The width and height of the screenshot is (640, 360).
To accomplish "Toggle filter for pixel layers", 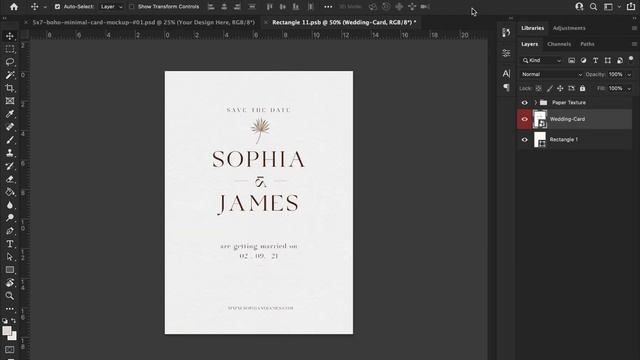I will [571, 60].
